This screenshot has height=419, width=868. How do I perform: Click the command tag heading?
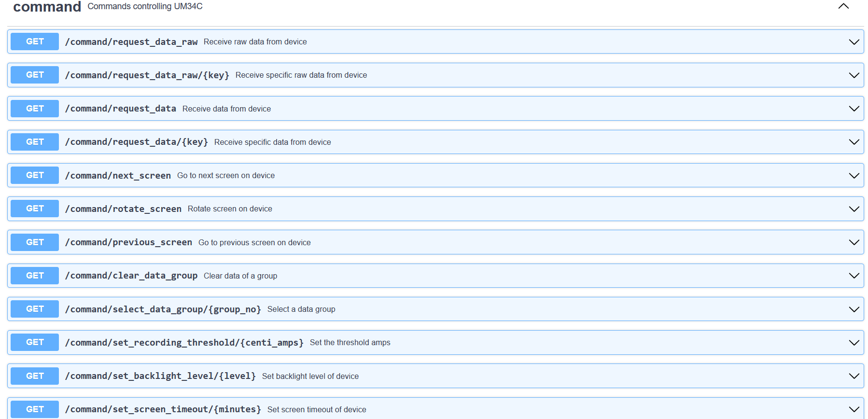tap(47, 6)
